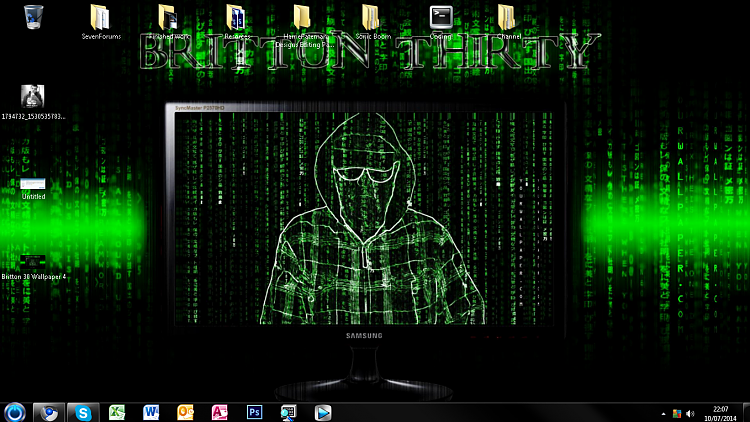Launch Excel from the taskbar
This screenshot has width=750, height=422.
pos(117,412)
